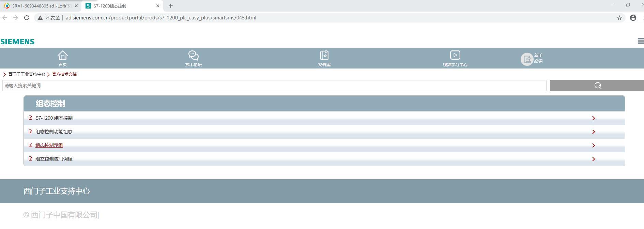Click the 组态控制 panel header

tap(324, 104)
